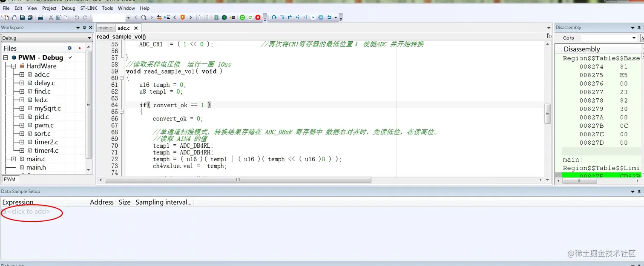Click the Expression column header
Viewport: 644px width, 266px height.
[18, 202]
